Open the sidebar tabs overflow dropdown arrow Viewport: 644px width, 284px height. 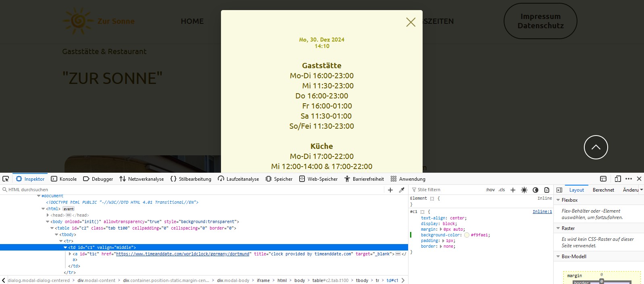642,190
